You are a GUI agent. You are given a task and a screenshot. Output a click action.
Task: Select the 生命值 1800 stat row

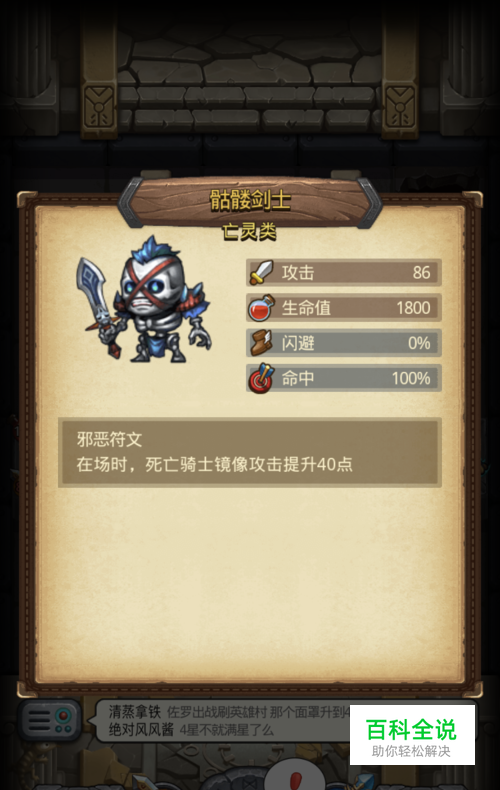(344, 308)
